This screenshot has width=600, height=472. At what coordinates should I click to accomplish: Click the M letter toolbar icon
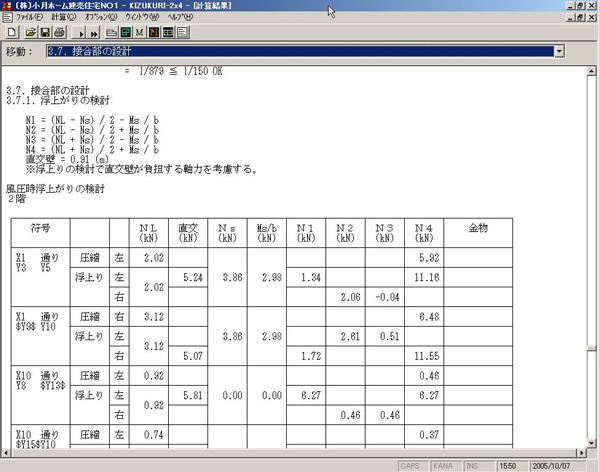[x=140, y=32]
